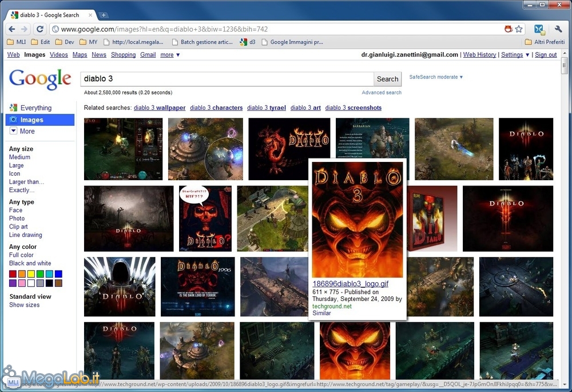
Task: Click the blue extension icon beside the address bar
Action: click(539, 29)
